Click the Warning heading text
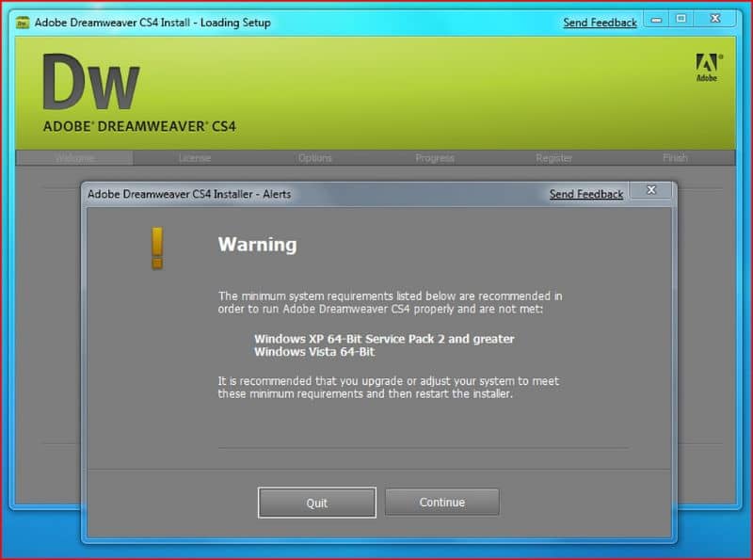 257,245
